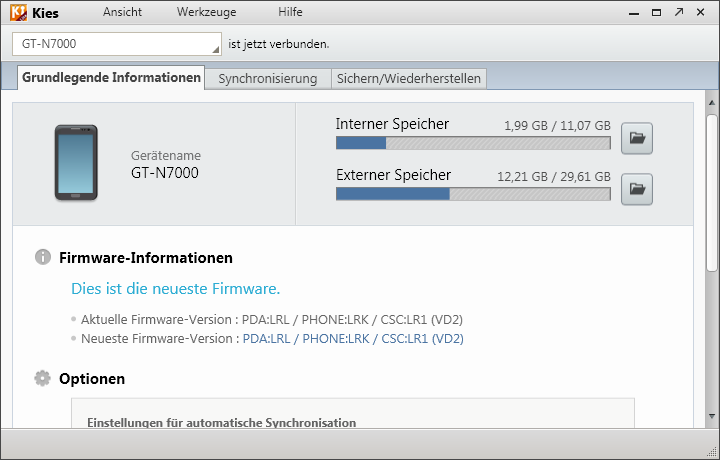Viewport: 720px width, 460px height.
Task: Open the Ansicht menu
Action: point(122,13)
